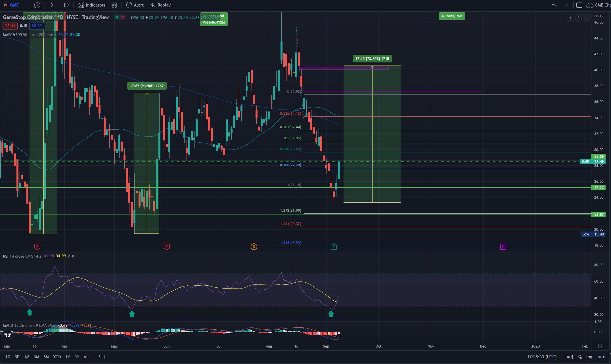Click the compare or add symbol plus icon
Screen dimensions: 611x364
click(x=37, y=5)
